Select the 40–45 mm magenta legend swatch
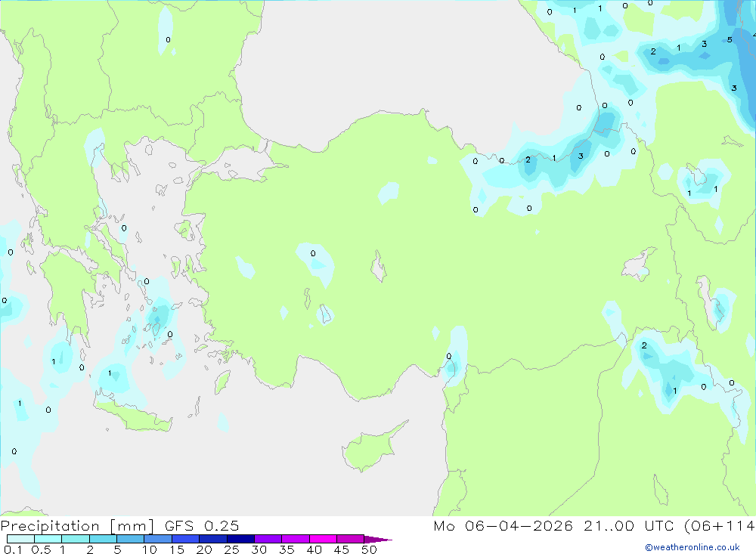Screen dimensions: 756x554 pos(323,539)
